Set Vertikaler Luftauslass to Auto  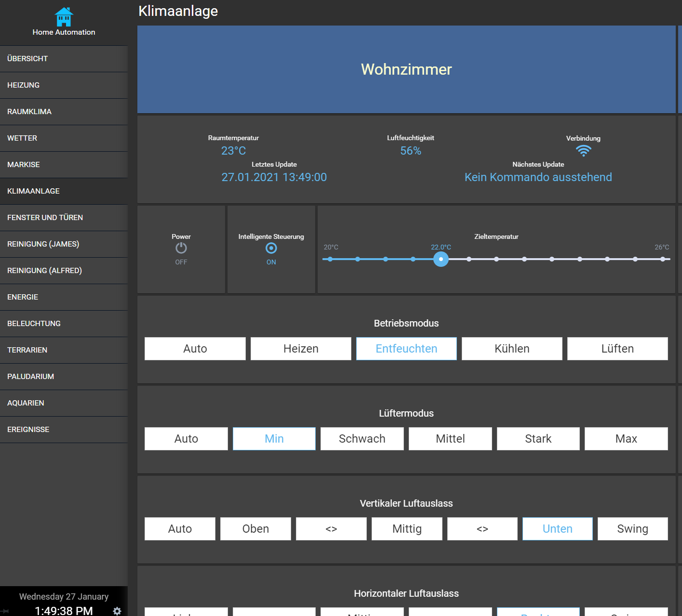[x=180, y=529]
